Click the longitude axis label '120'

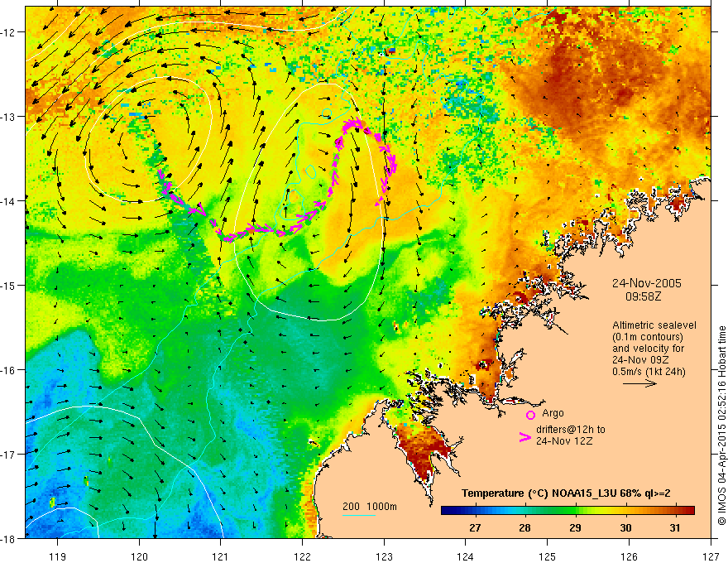[x=139, y=556]
